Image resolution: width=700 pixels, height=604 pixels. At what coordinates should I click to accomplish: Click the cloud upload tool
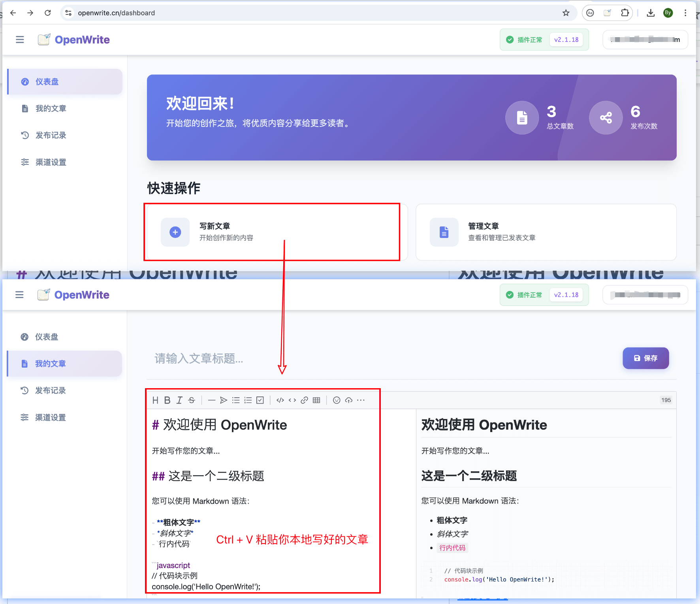coord(348,400)
